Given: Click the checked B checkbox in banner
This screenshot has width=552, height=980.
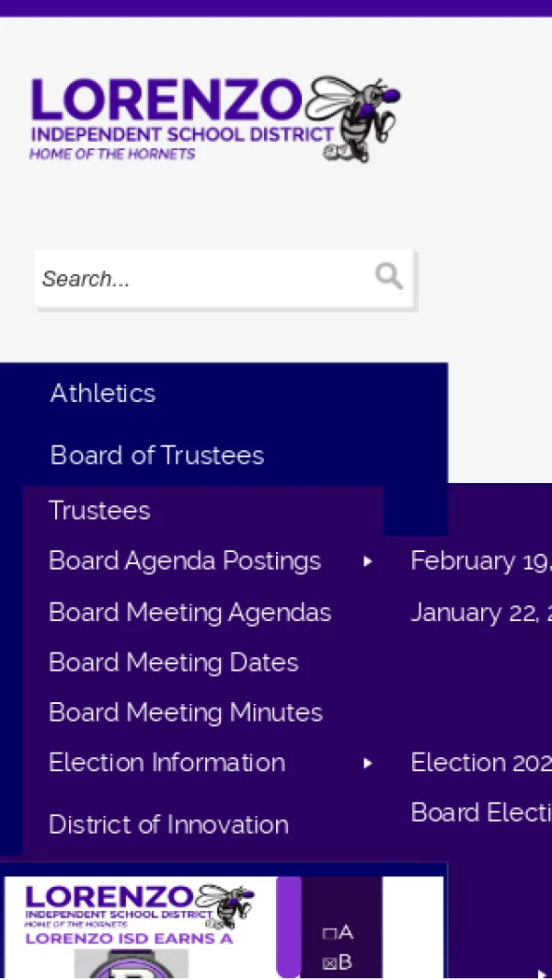Looking at the screenshot, I should point(329,963).
